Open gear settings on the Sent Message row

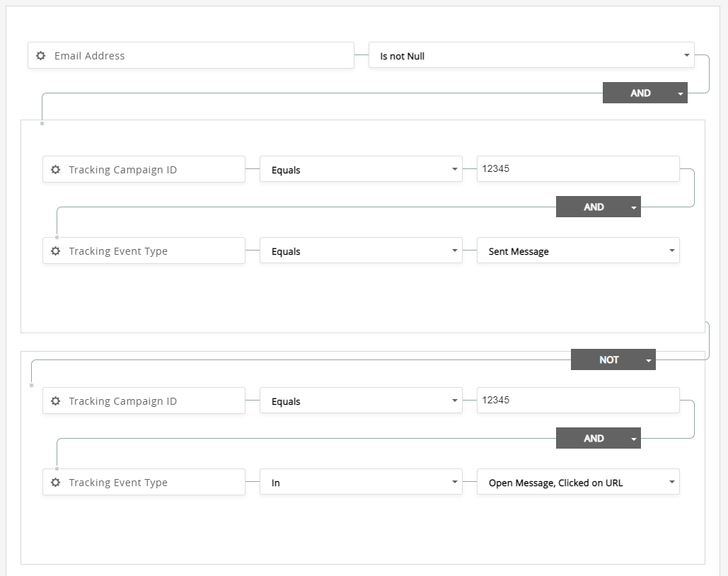click(56, 251)
